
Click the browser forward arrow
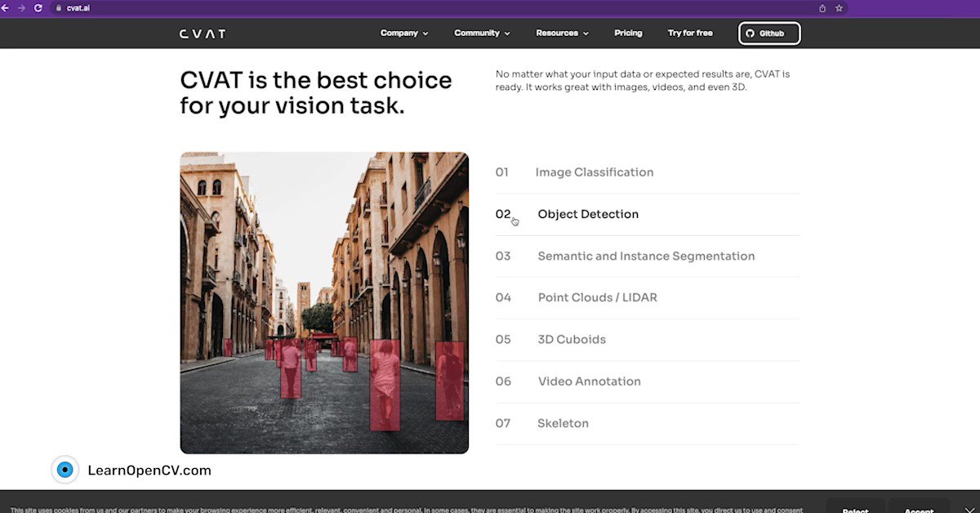21,7
